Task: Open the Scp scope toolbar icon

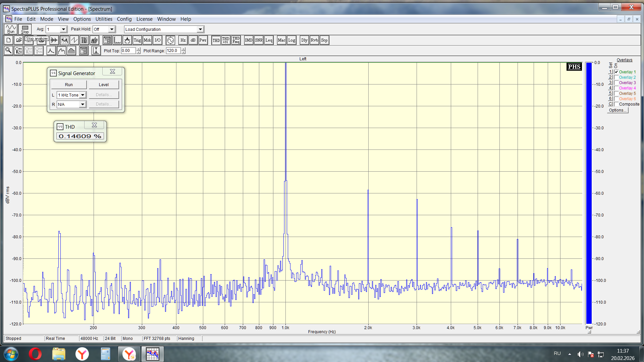Action: (x=324, y=40)
